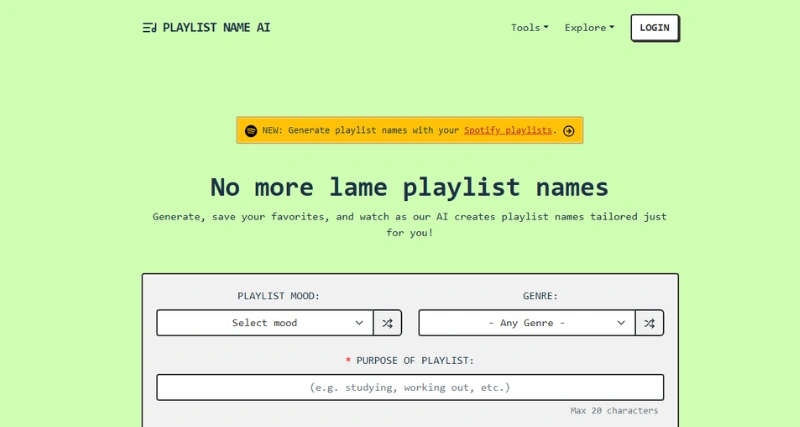This screenshot has height=427, width=800.
Task: Focus the Purpose of Playlist input field
Action: click(410, 387)
